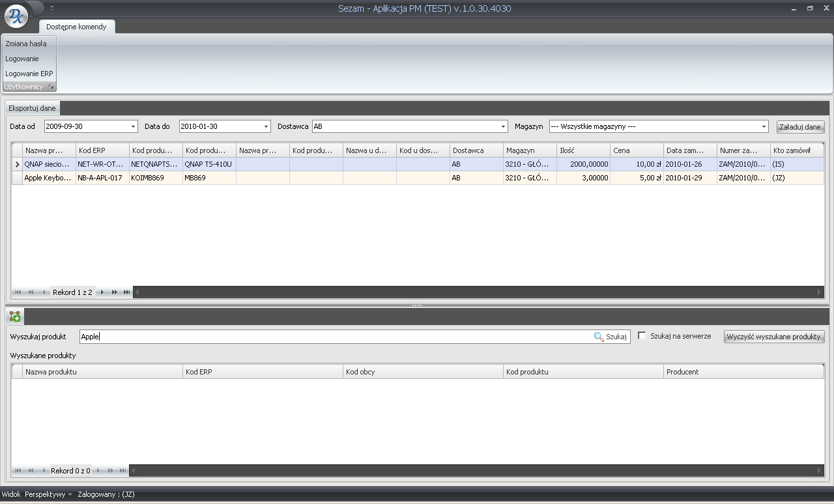
Task: Sort by the Dostawca column header
Action: coord(476,150)
